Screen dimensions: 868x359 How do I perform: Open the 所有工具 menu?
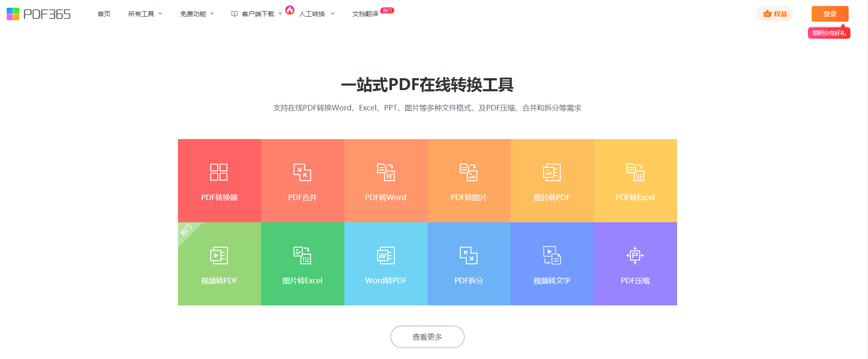pos(141,14)
